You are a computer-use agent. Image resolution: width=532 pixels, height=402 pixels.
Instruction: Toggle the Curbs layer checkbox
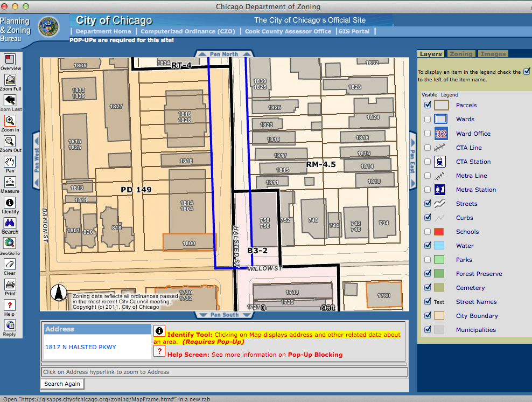428,217
